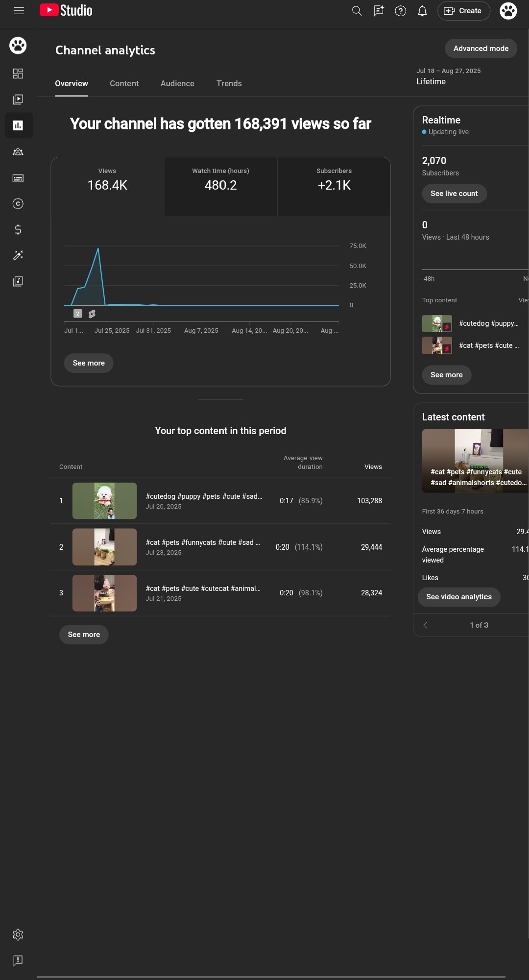Screen dimensions: 529x980
Task: Open Copyright section in sidebar
Action: click(18, 204)
